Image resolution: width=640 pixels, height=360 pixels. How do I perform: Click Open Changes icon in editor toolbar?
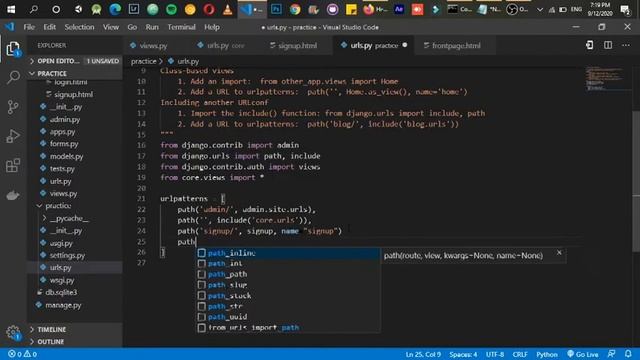pos(589,45)
